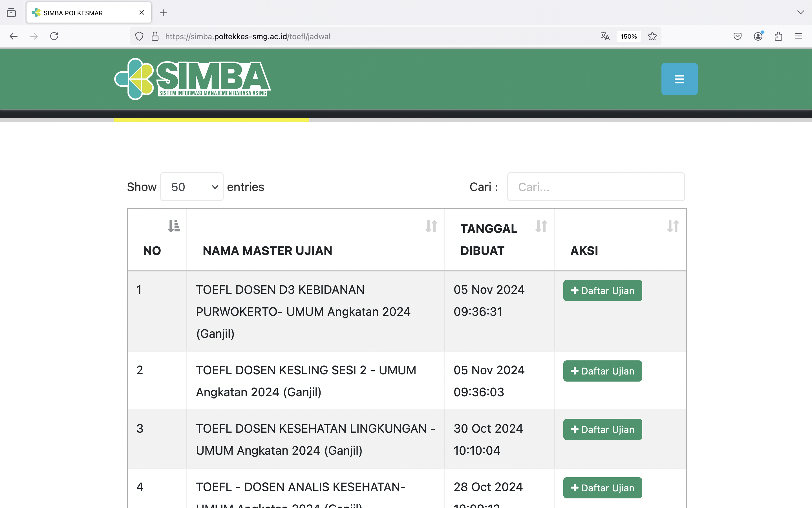Click Daftar Ujian for TOEFL DOSEN KESEHATAN LINGKUNGAN
This screenshot has width=812, height=508.
(x=603, y=429)
